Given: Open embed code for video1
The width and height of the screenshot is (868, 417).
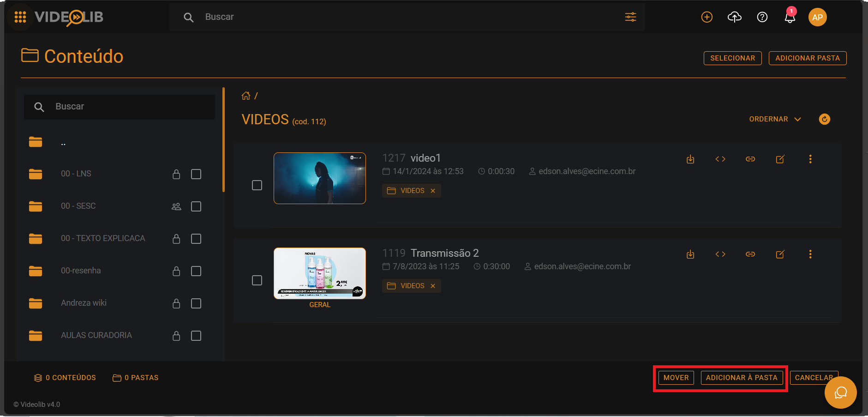Looking at the screenshot, I should click(x=720, y=159).
